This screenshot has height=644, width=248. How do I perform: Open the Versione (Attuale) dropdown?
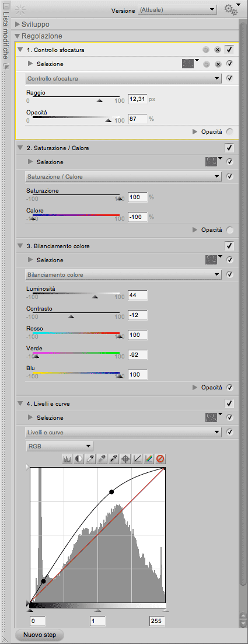click(178, 9)
